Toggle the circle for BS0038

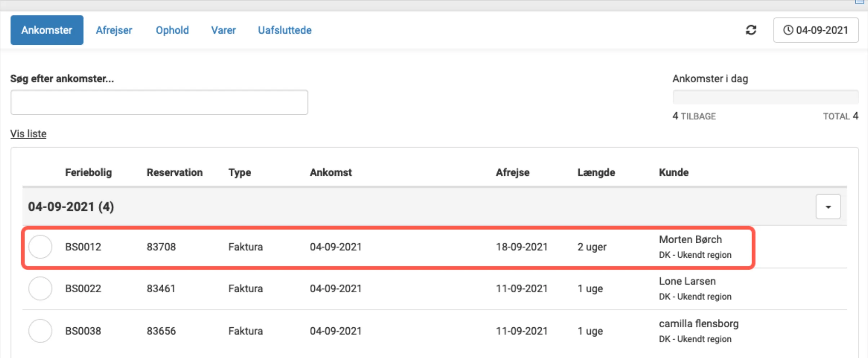coord(40,331)
